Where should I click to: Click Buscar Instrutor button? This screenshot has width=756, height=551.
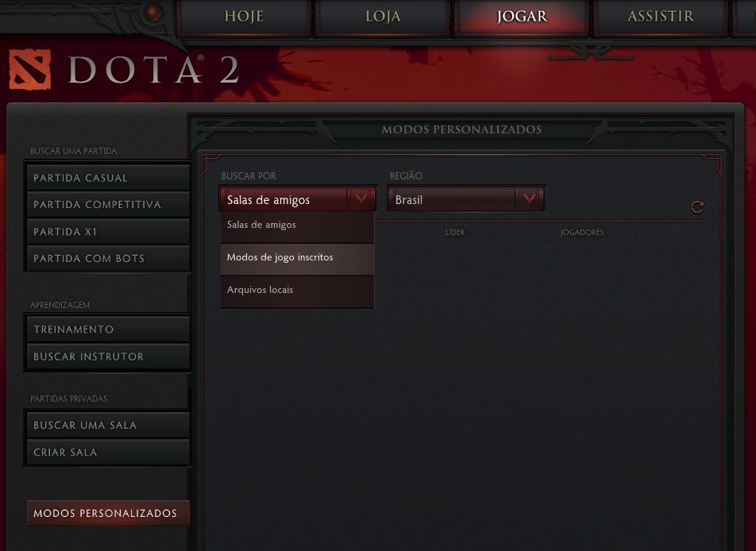tap(108, 356)
